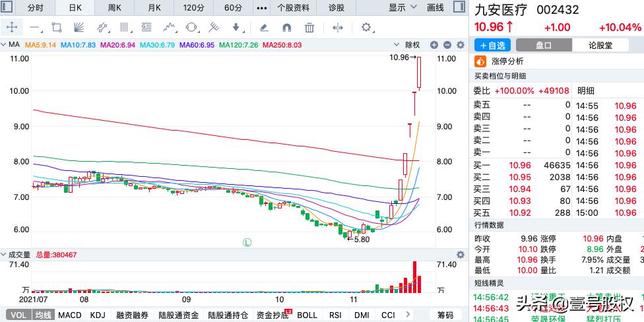
Task: Select the MACD indicator tab
Action: click(70, 315)
